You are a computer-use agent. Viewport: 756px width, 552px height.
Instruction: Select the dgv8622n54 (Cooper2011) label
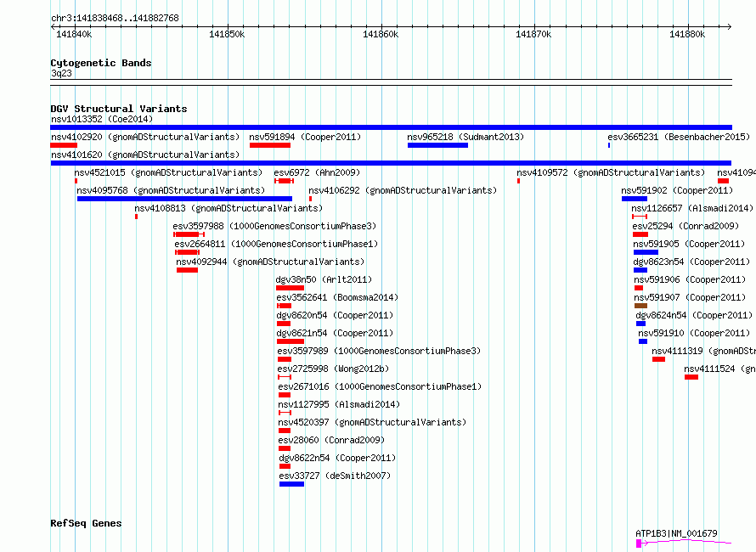click(x=337, y=458)
